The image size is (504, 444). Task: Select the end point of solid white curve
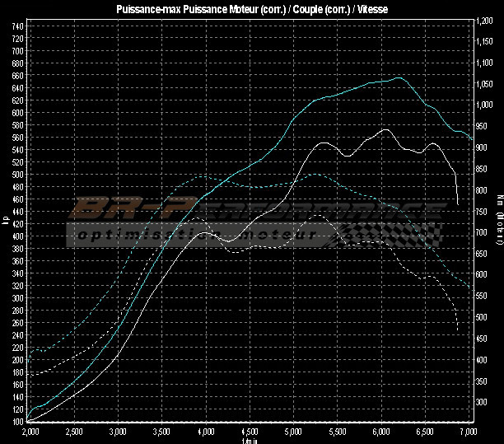point(458,204)
